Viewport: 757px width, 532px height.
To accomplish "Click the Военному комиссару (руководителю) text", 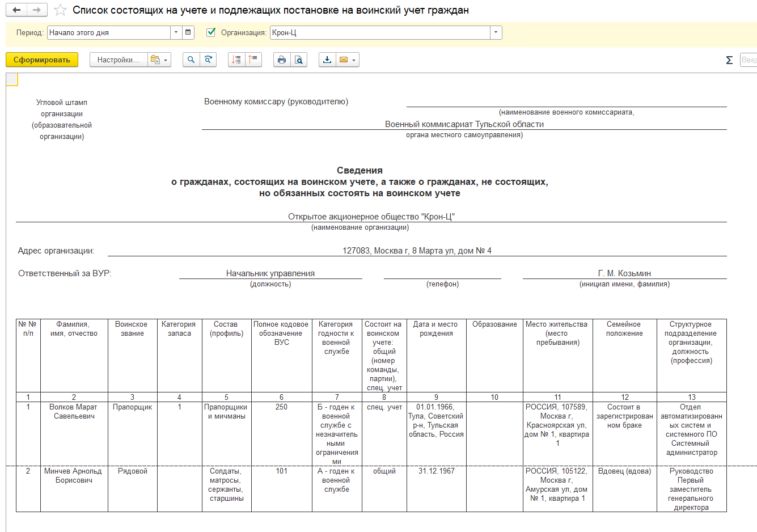I will click(276, 102).
